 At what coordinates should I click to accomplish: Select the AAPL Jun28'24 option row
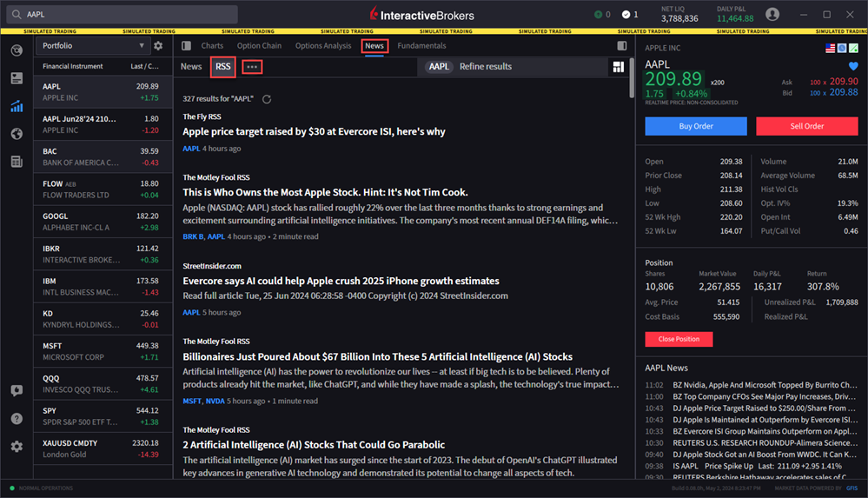[x=103, y=124]
